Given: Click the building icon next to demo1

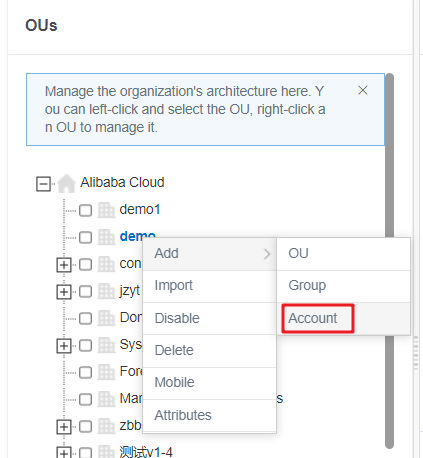Looking at the screenshot, I should click(x=106, y=210).
